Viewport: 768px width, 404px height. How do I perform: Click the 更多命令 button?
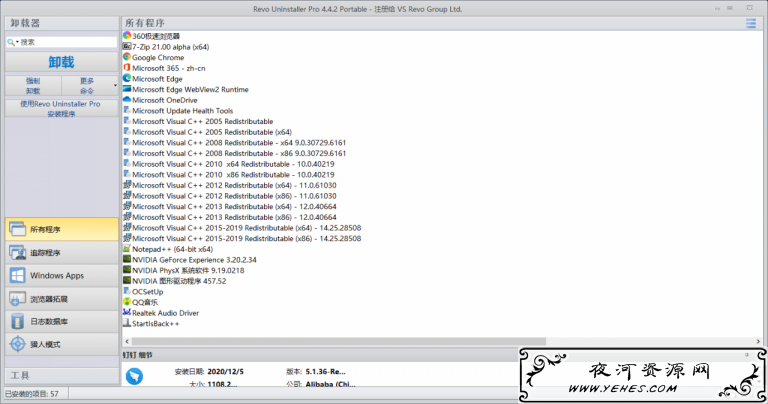click(x=87, y=86)
